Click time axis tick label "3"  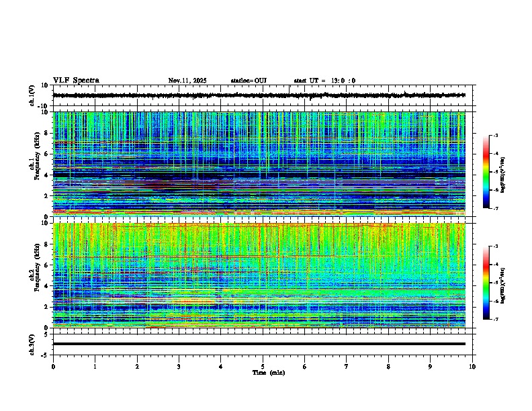179,367
